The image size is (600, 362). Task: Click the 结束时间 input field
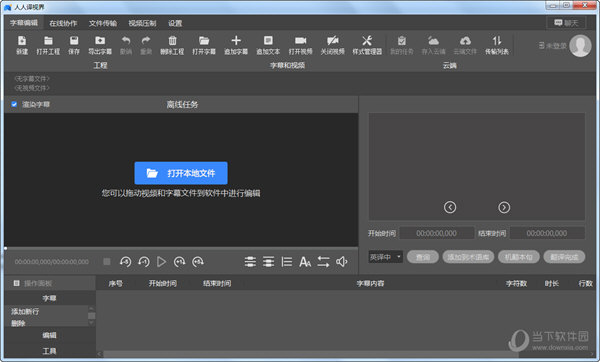coord(547,233)
